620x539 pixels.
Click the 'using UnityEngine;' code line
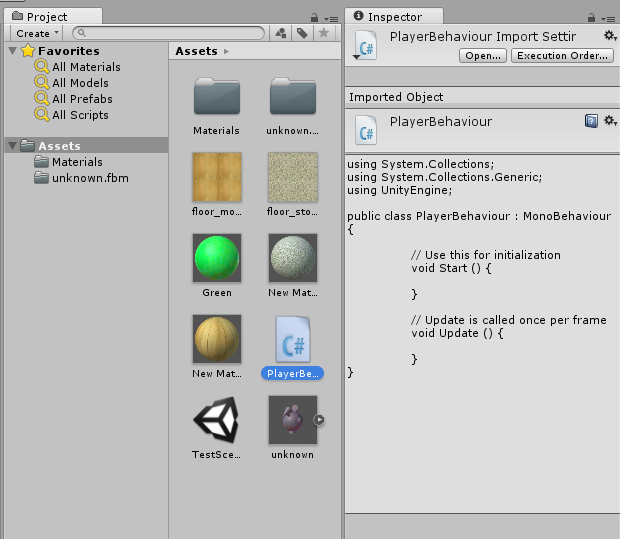click(x=399, y=190)
